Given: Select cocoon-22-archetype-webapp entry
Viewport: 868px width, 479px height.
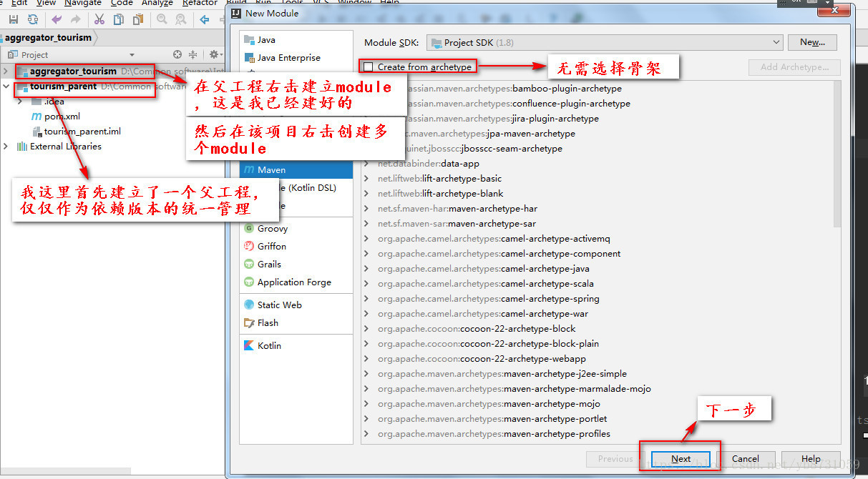Looking at the screenshot, I should [482, 359].
